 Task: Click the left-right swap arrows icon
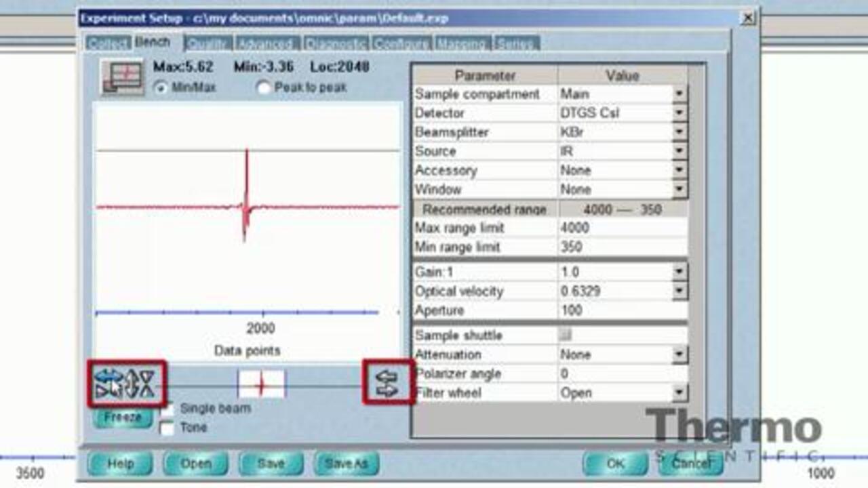point(387,383)
